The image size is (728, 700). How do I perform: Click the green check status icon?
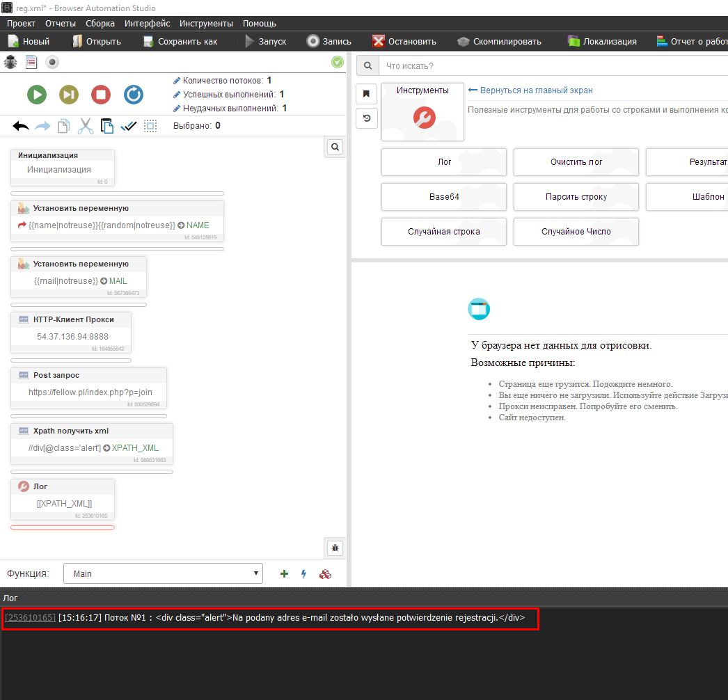pos(338,62)
